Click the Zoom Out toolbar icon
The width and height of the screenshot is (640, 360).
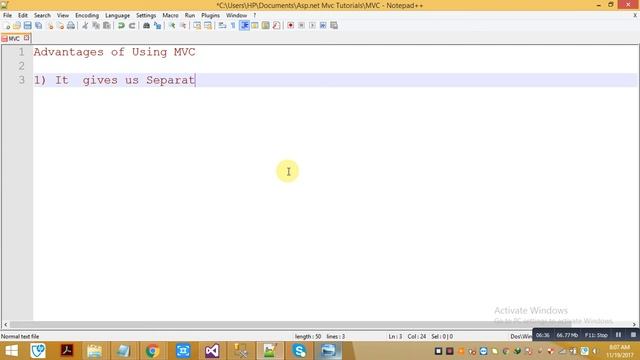[x=183, y=25]
